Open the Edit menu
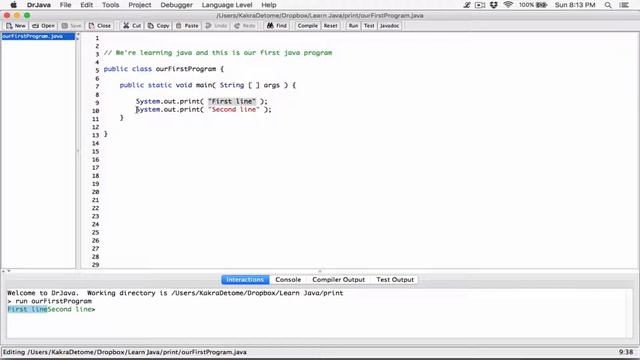Image resolution: width=640 pixels, height=360 pixels. click(x=87, y=5)
